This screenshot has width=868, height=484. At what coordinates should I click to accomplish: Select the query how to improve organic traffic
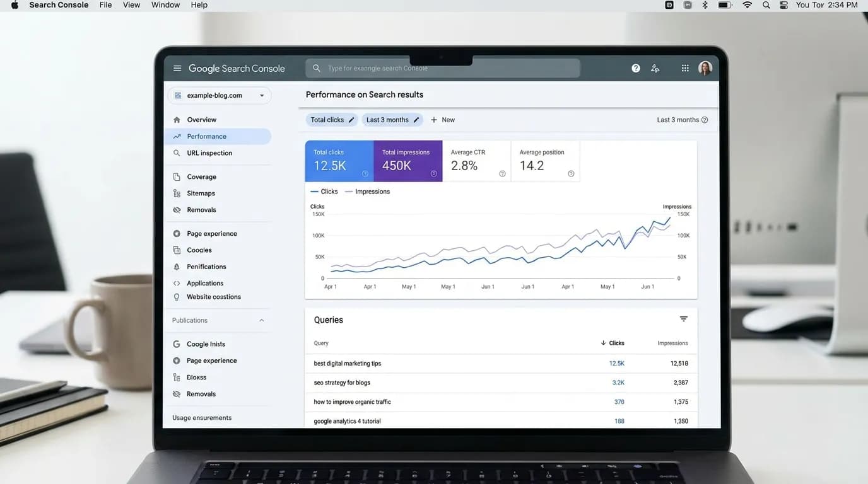coord(353,402)
